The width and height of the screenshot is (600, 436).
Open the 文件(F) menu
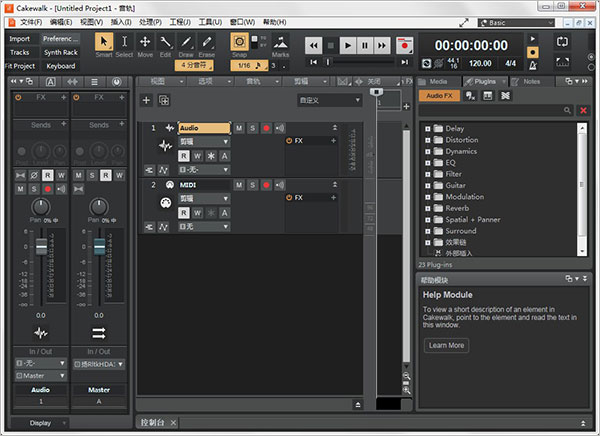(31, 22)
